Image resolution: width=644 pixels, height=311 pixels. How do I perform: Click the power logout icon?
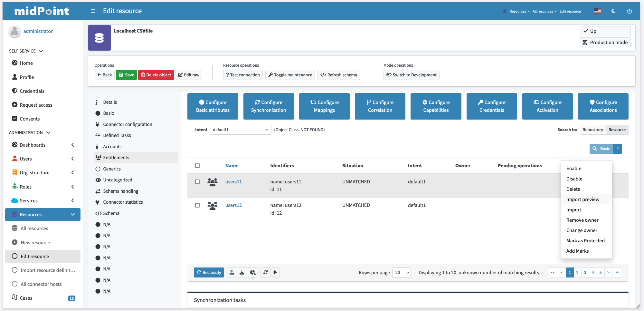click(x=629, y=11)
